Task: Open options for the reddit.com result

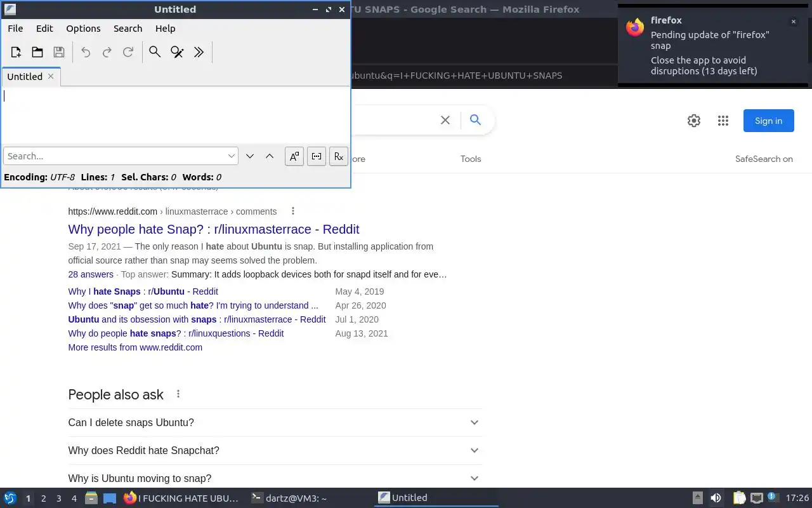Action: click(x=292, y=211)
